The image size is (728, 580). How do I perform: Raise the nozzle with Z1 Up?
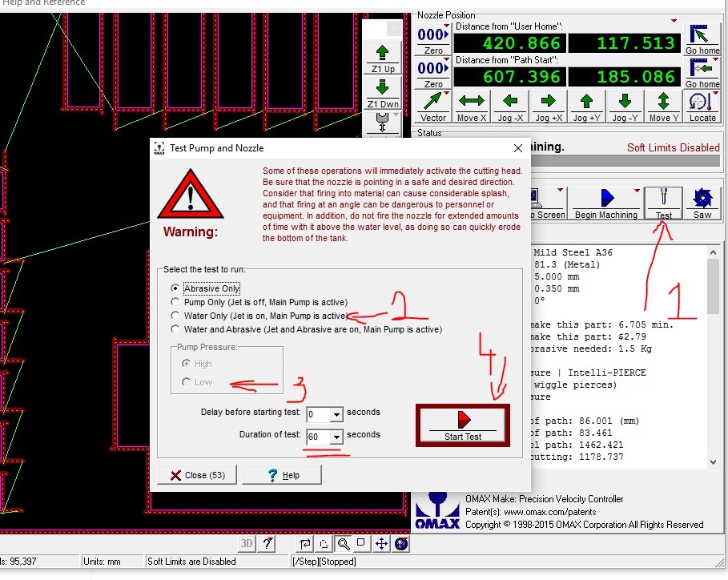[x=383, y=58]
